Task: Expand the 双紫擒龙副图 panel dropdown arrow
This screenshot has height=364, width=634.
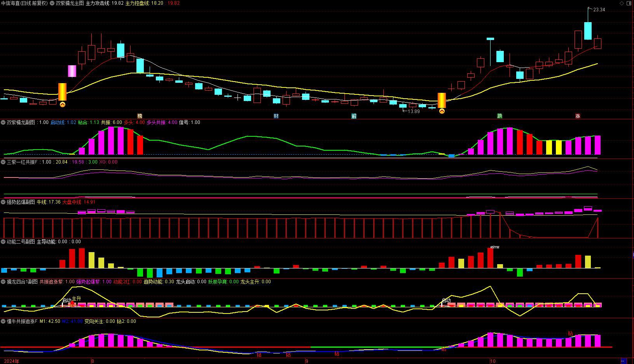Action: coord(3,122)
